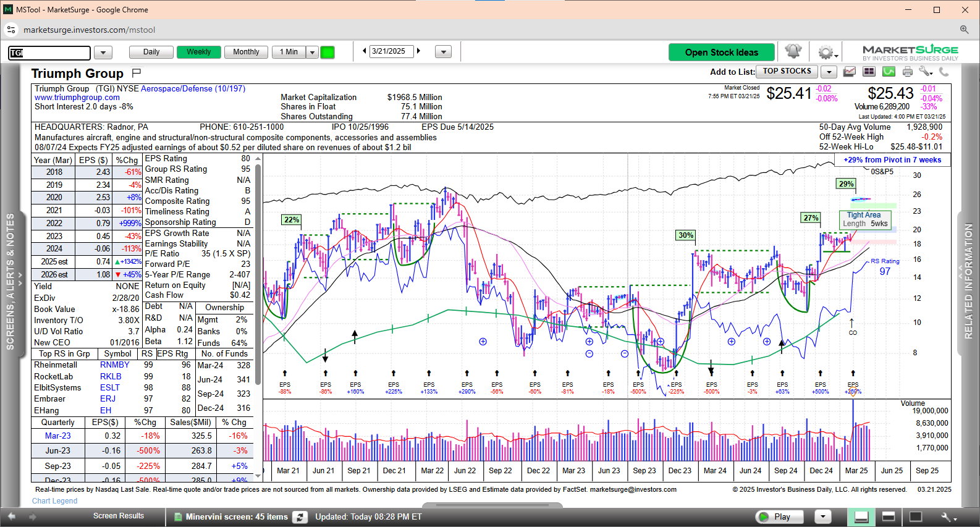Viewport: 980px width, 527px height.
Task: Click the Open Stock Ideas button
Action: point(721,53)
